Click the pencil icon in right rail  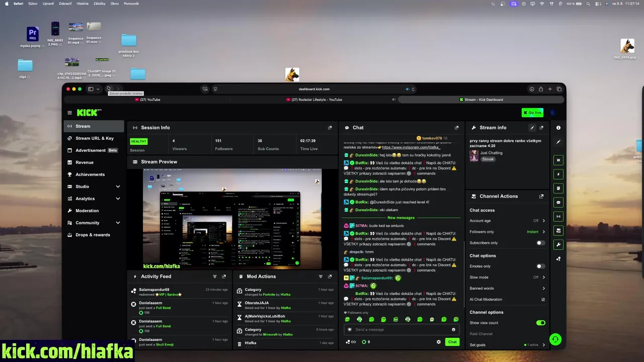tap(558, 142)
